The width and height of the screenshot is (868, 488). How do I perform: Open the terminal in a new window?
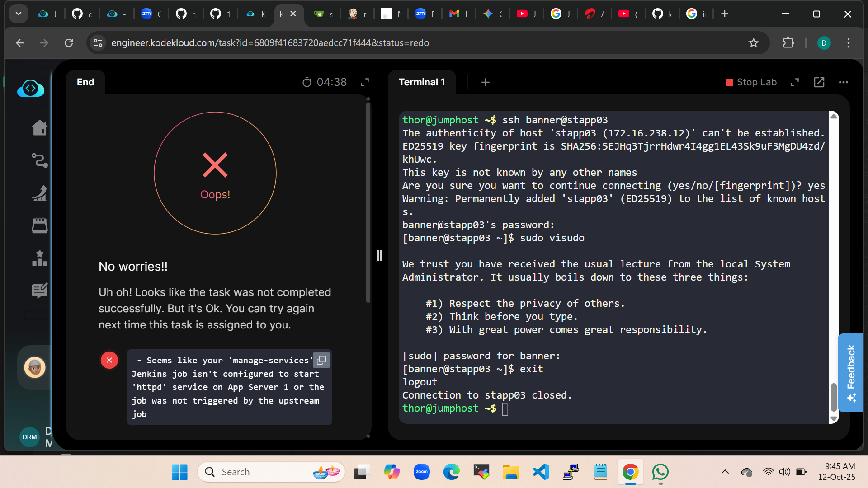point(819,82)
